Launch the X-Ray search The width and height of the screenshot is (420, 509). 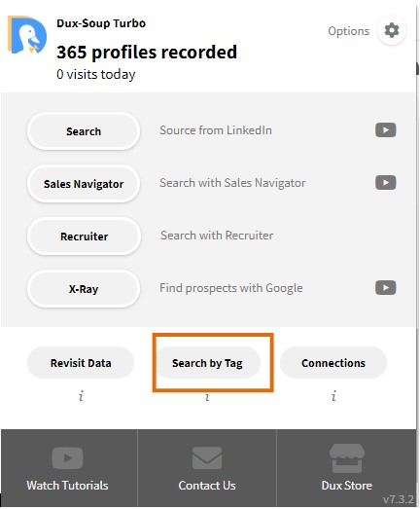point(84,289)
